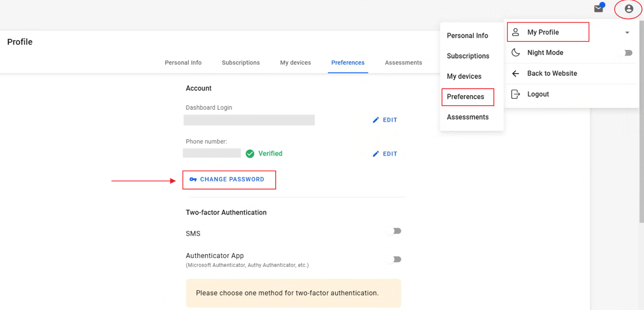This screenshot has height=310, width=644.
Task: Click the vertical scrollbar on the right
Action: click(641, 121)
